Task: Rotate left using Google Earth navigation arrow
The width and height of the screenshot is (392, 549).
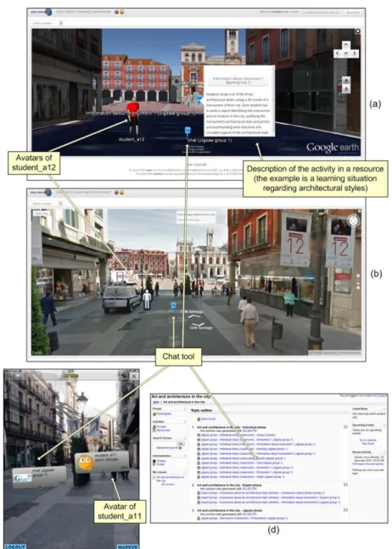Action: [337, 53]
